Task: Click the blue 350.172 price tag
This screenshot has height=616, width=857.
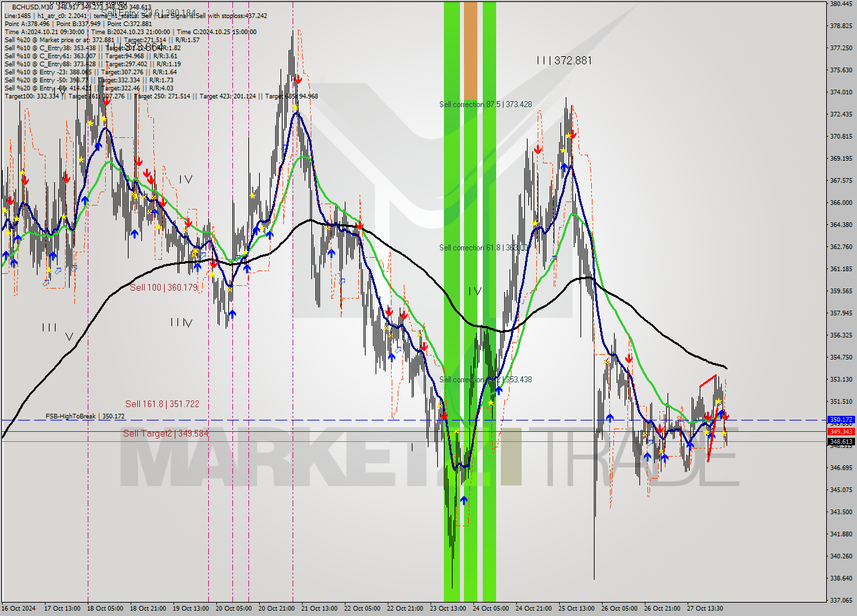Action: [841, 420]
